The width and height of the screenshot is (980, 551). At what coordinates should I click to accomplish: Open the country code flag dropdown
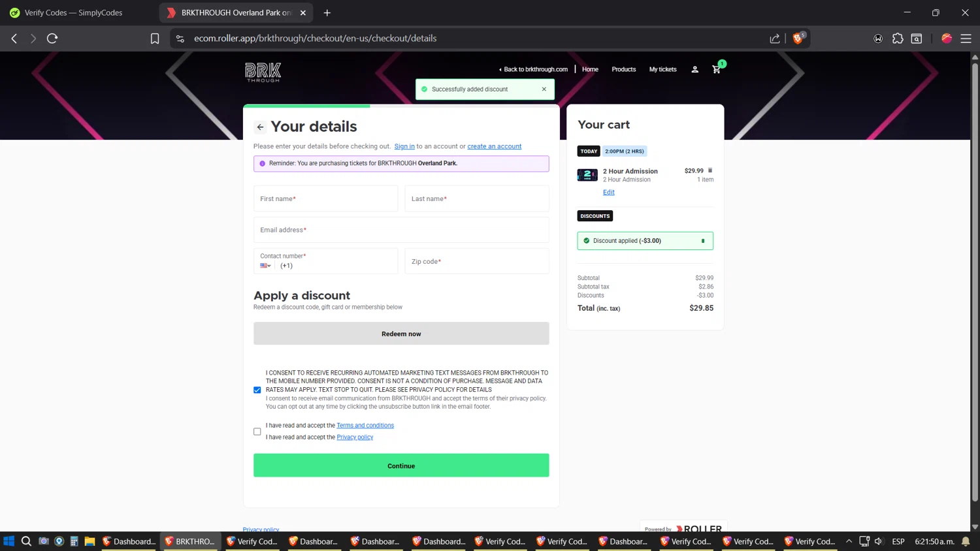[265, 266]
